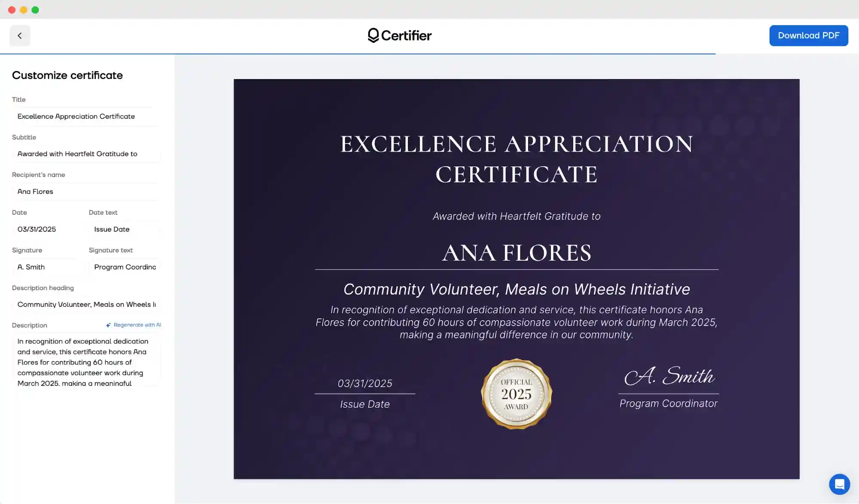Click the ANA FLORES name on certificate
The height and width of the screenshot is (504, 859).
[517, 253]
